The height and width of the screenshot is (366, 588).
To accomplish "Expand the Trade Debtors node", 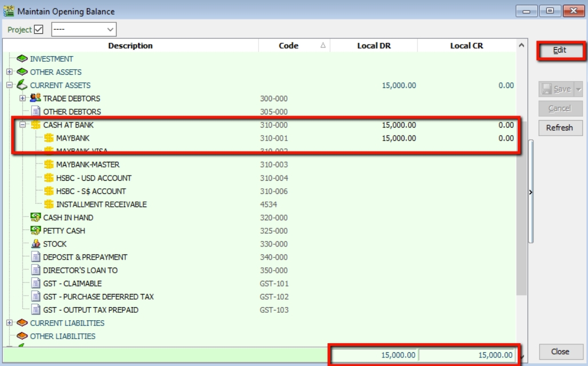I will point(23,98).
